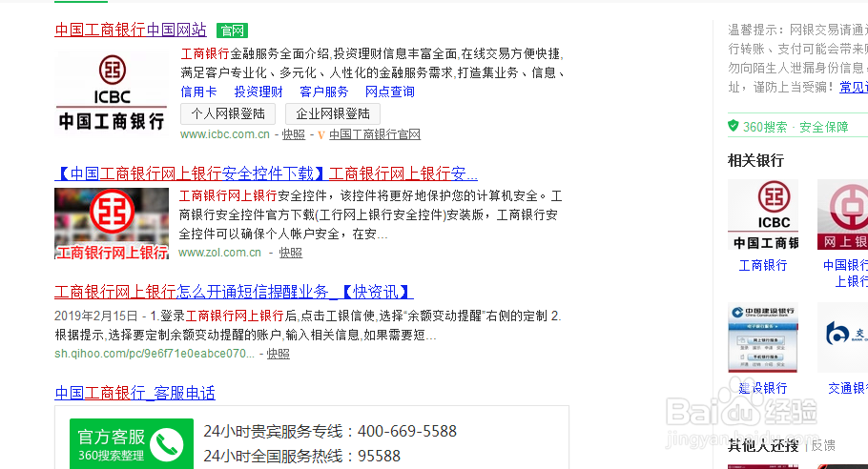Screen dimensions: 868x469
Task: Open the 交通银行 link under 相关银行
Action: click(x=848, y=388)
